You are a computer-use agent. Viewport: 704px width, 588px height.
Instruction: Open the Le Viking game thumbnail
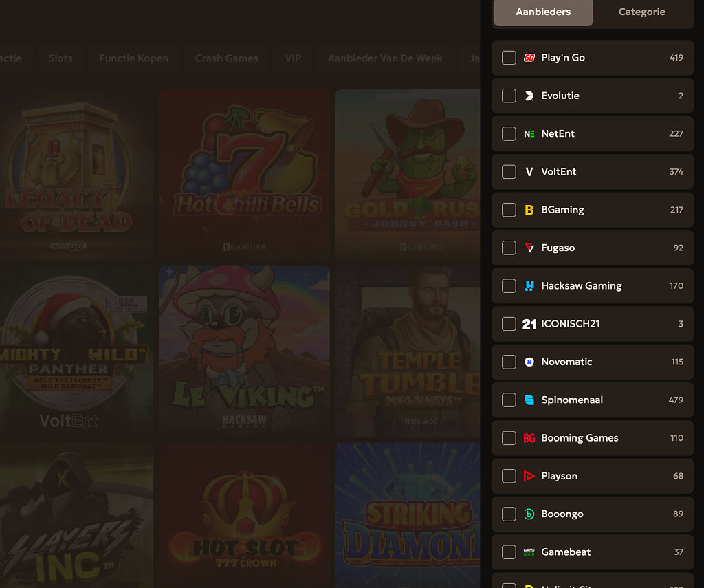tap(245, 351)
